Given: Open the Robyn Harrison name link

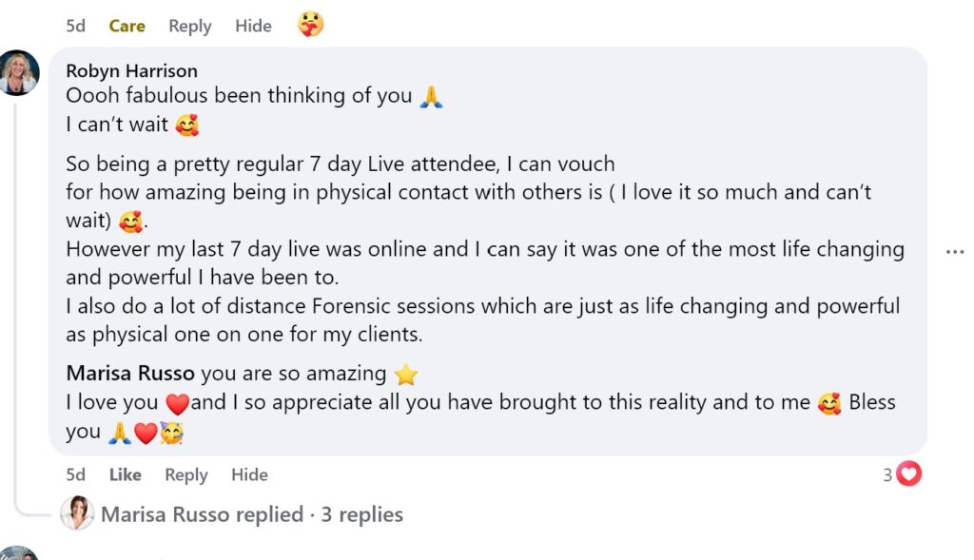Looking at the screenshot, I should pos(131,71).
